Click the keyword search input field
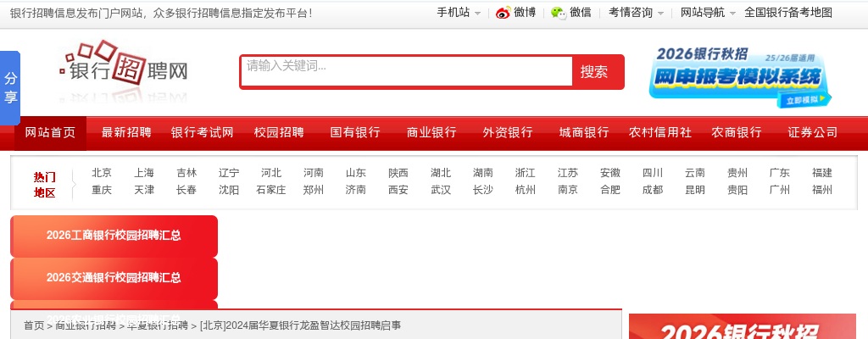Screen dimensions: 868x339 pos(407,71)
